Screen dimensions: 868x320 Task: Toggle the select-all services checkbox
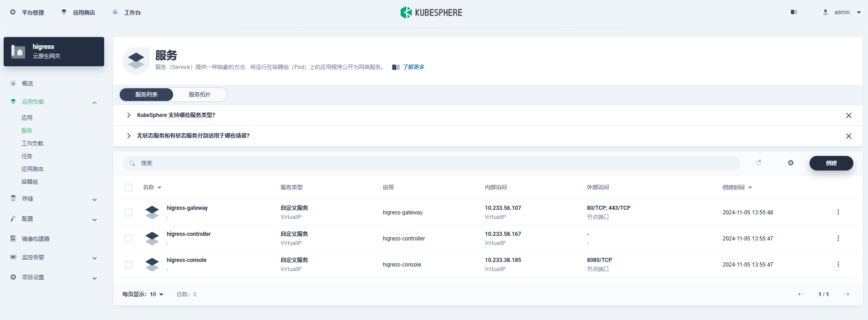[128, 187]
